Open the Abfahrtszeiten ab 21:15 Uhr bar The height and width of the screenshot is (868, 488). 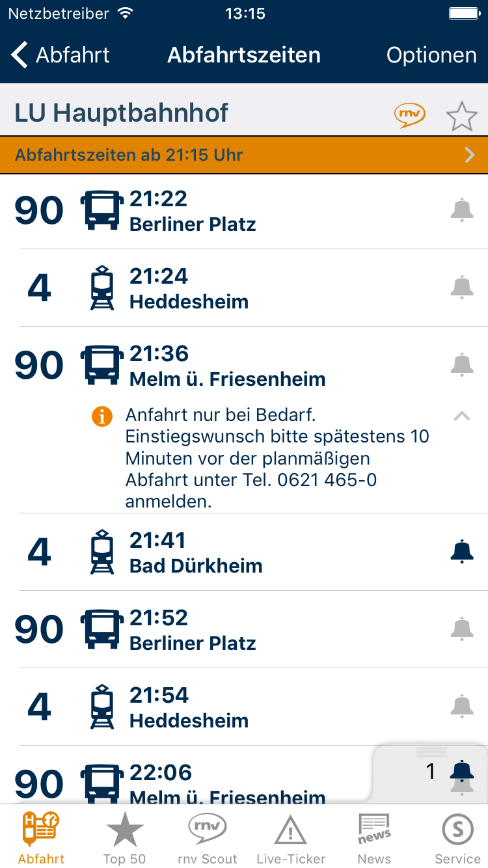click(x=244, y=155)
